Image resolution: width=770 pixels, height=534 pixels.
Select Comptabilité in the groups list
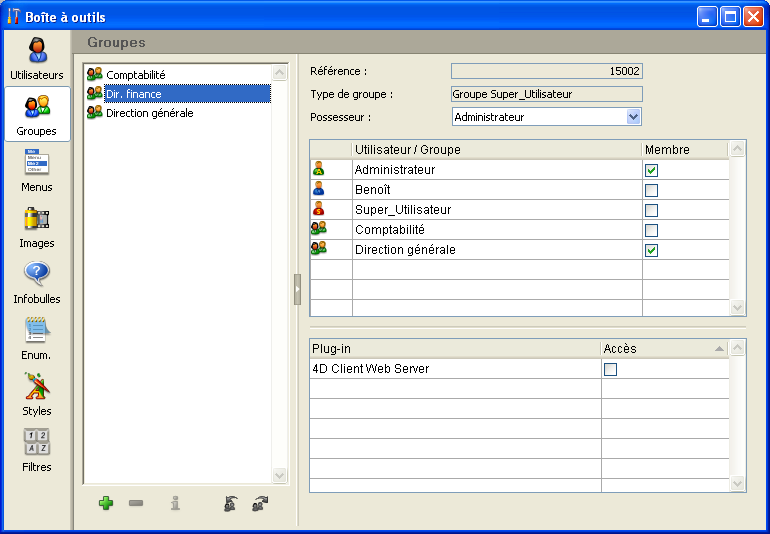(136, 75)
